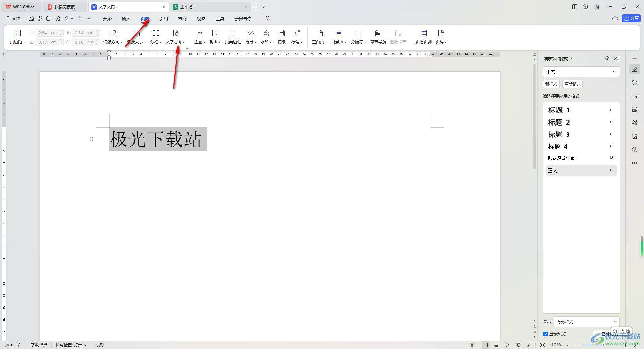Switch to the 工作簿1 document tab
Image resolution: width=644 pixels, height=349 pixels.
[211, 7]
